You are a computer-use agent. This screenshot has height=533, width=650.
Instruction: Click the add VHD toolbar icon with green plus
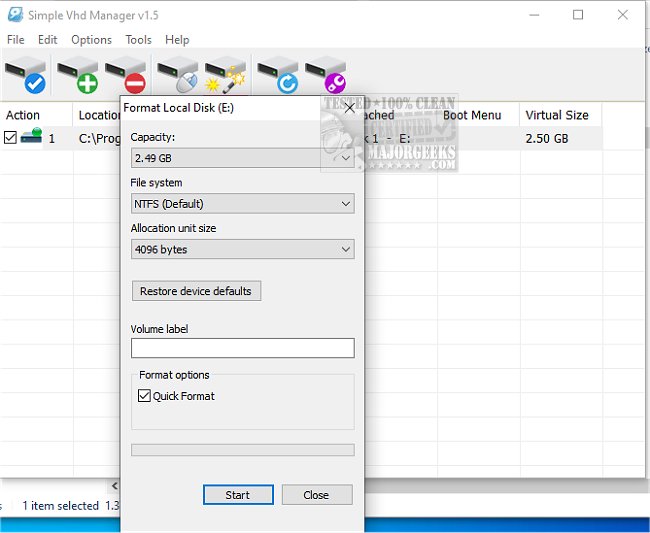click(78, 75)
